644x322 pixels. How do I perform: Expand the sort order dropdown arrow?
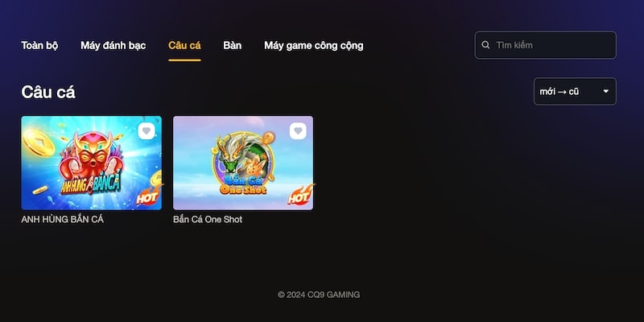click(x=606, y=91)
